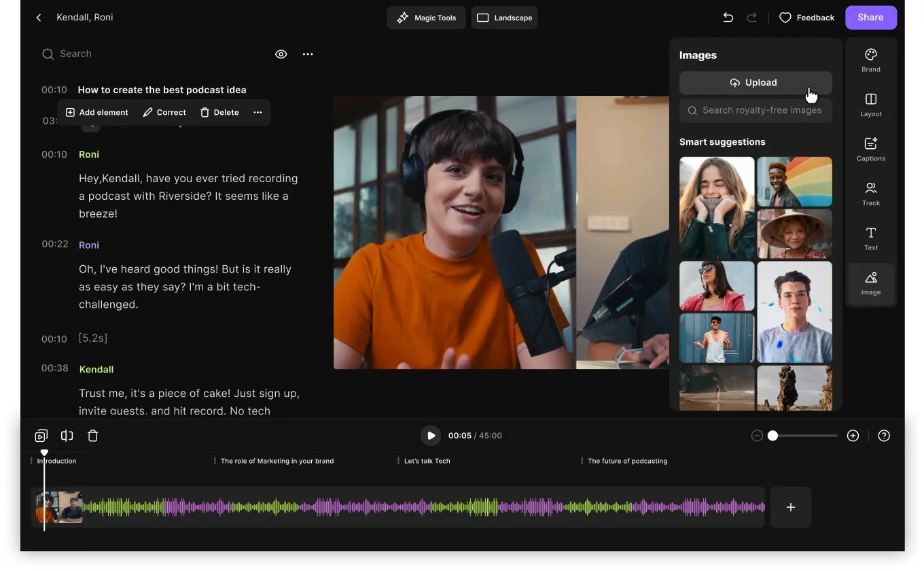The height and width of the screenshot is (571, 924).
Task: Open the Layout panel
Action: [871, 105]
